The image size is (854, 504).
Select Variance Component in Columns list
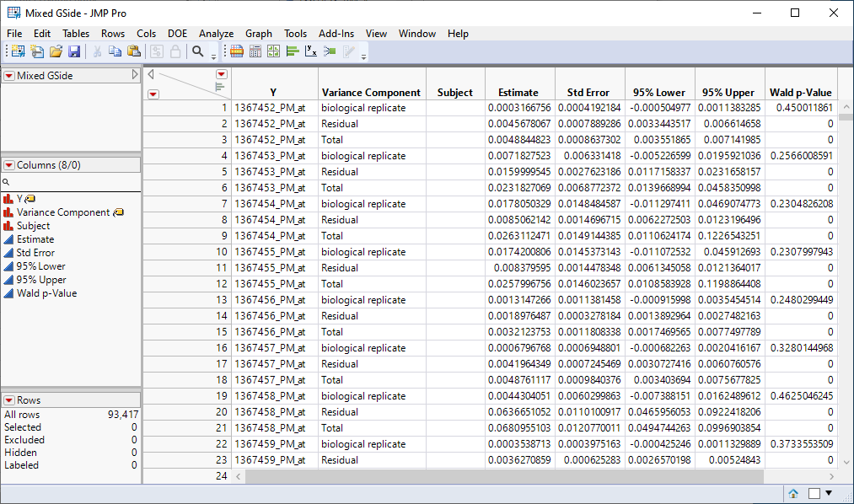(x=63, y=212)
